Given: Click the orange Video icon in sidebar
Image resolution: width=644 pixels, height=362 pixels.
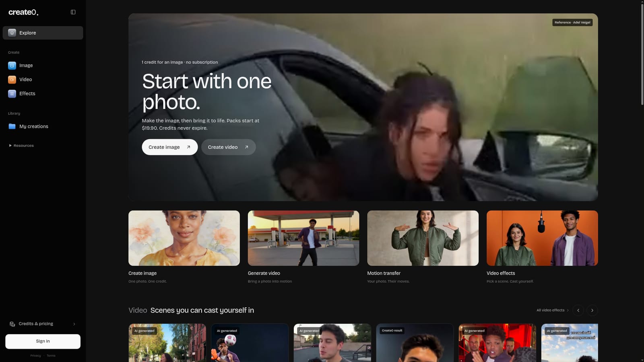Looking at the screenshot, I should coord(12,79).
